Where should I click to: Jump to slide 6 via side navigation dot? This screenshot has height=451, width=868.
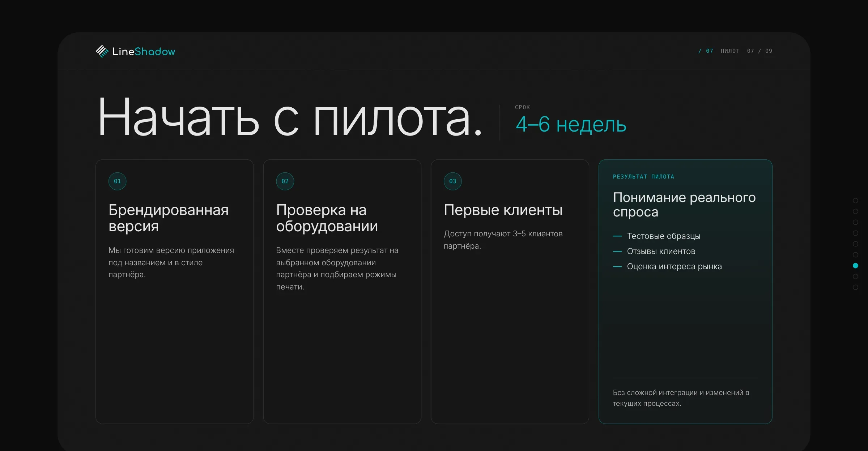(855, 255)
